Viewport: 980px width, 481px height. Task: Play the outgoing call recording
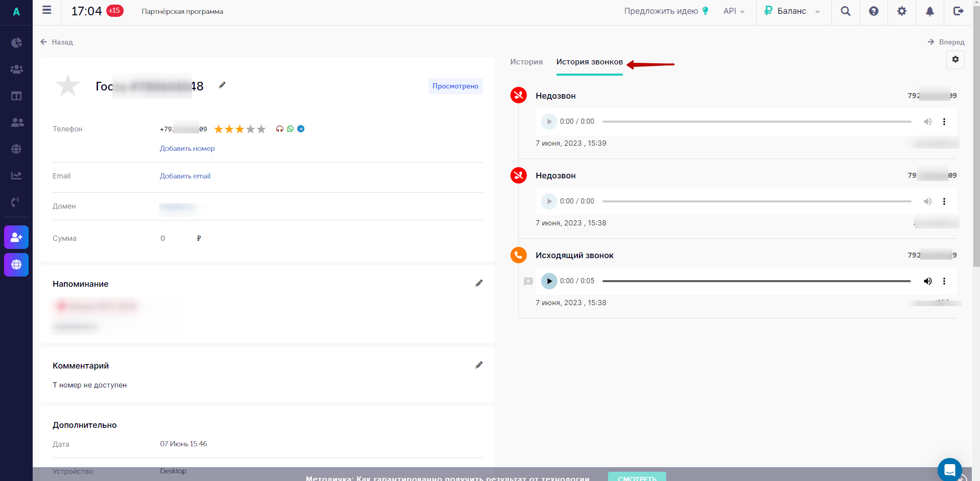pos(549,281)
